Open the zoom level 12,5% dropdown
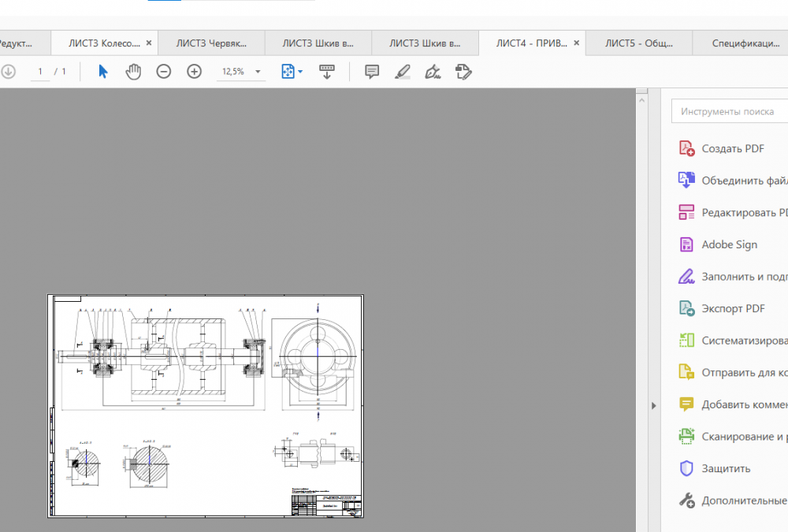788x532 pixels. pos(258,72)
